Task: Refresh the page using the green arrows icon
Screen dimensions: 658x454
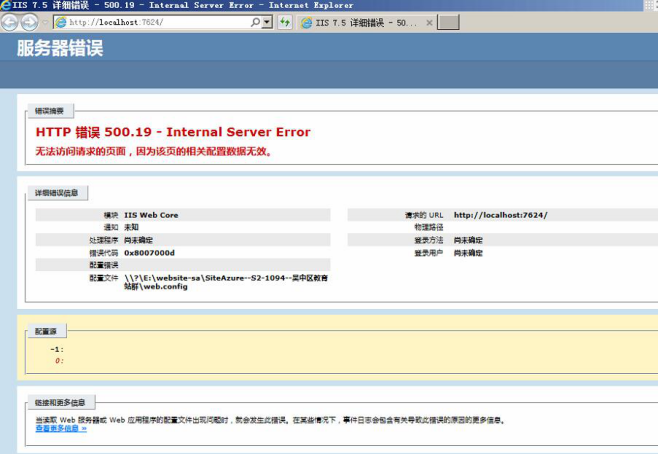Action: 285,22
